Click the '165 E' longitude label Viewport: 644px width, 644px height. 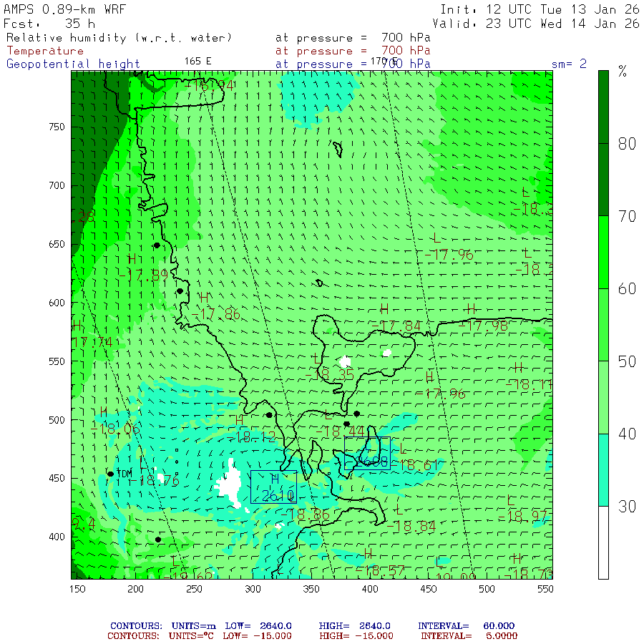point(198,62)
